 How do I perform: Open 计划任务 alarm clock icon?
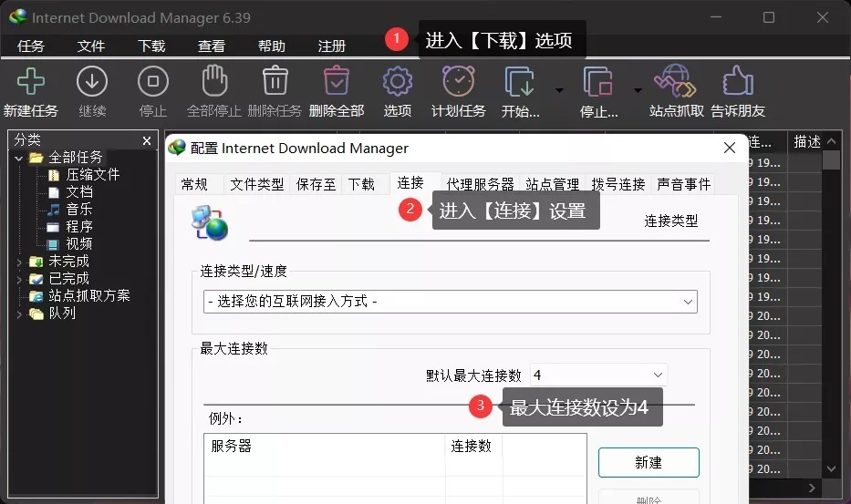(459, 81)
